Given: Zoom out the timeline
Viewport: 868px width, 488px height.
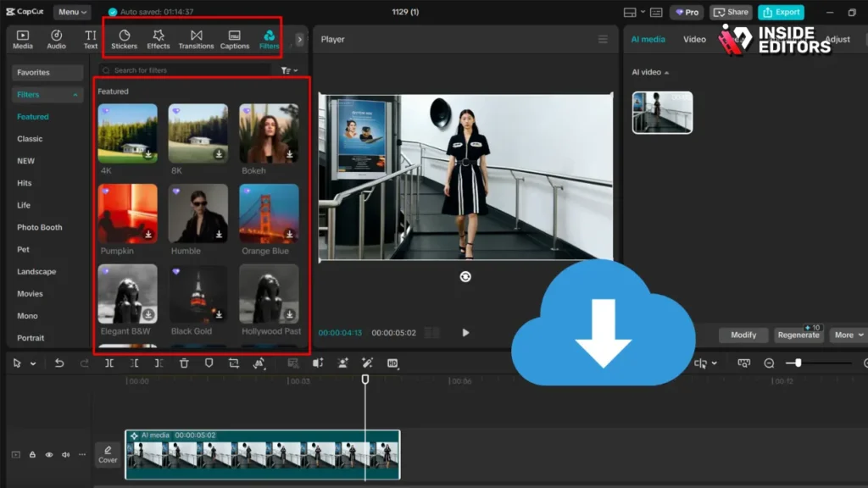Looking at the screenshot, I should pos(769,363).
